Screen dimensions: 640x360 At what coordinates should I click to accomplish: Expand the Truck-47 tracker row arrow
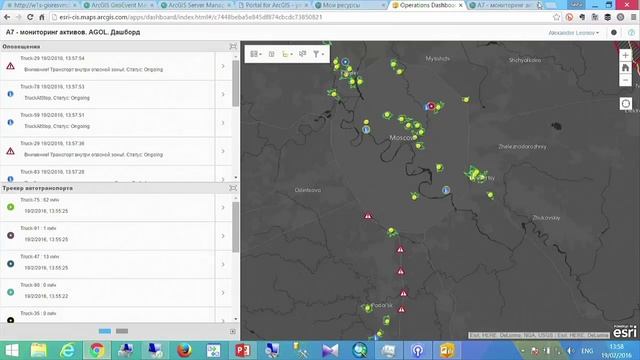pyautogui.click(x=223, y=264)
